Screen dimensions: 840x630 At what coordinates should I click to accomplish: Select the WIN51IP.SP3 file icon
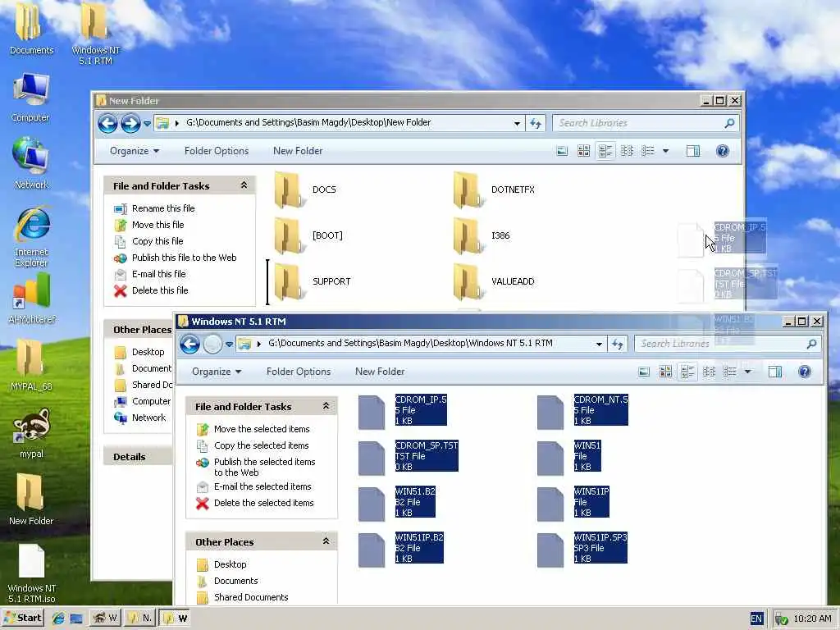[x=550, y=550]
